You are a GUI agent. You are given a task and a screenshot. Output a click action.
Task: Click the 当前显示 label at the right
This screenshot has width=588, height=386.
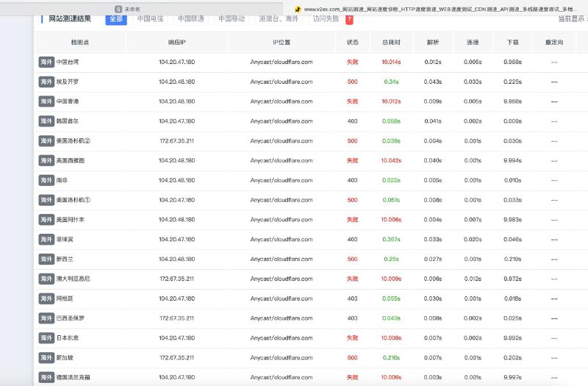(571, 19)
